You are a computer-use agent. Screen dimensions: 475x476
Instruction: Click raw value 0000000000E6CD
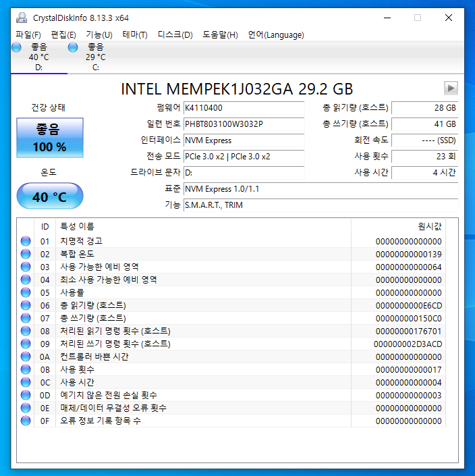coord(409,305)
